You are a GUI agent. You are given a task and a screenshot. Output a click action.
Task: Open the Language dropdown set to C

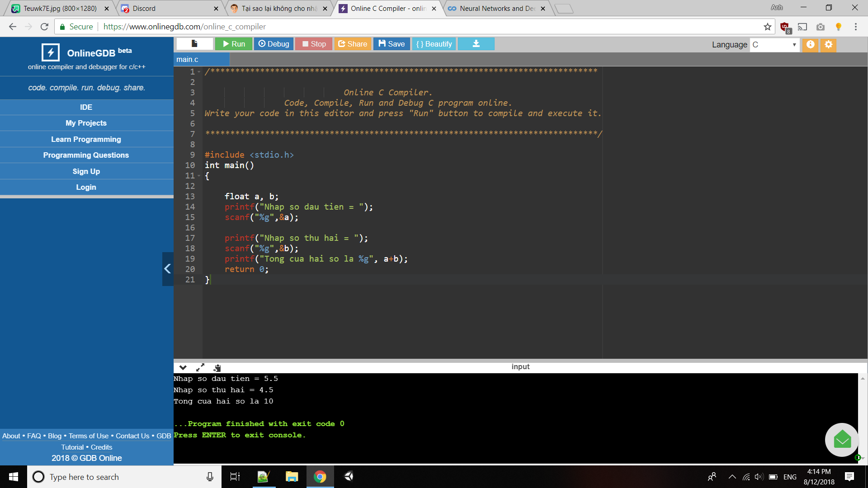(x=774, y=44)
